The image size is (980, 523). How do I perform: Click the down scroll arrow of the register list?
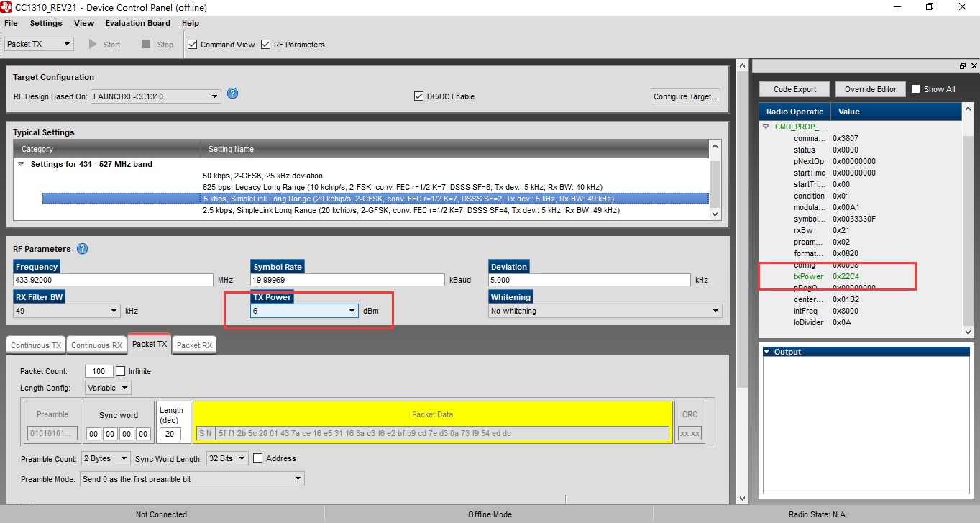[967, 332]
